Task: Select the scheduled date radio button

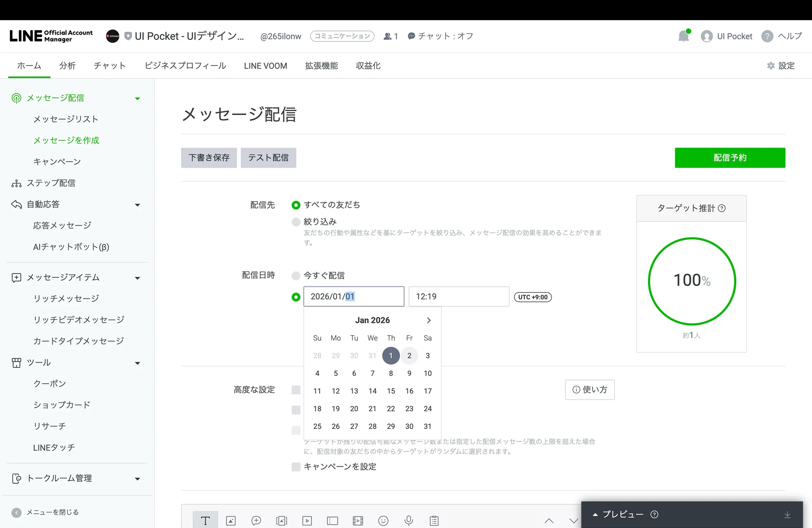Action: [x=296, y=297]
